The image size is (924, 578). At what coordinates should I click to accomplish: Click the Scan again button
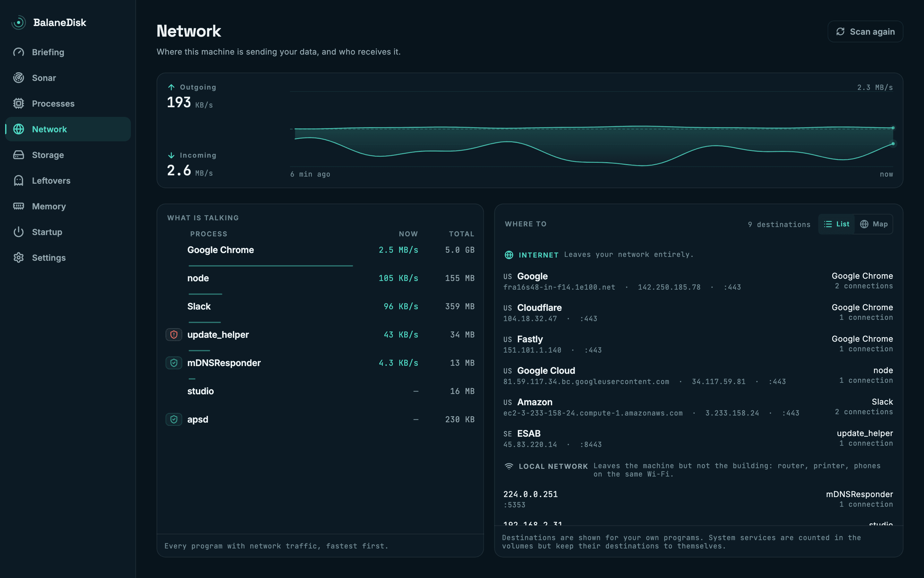tap(865, 32)
